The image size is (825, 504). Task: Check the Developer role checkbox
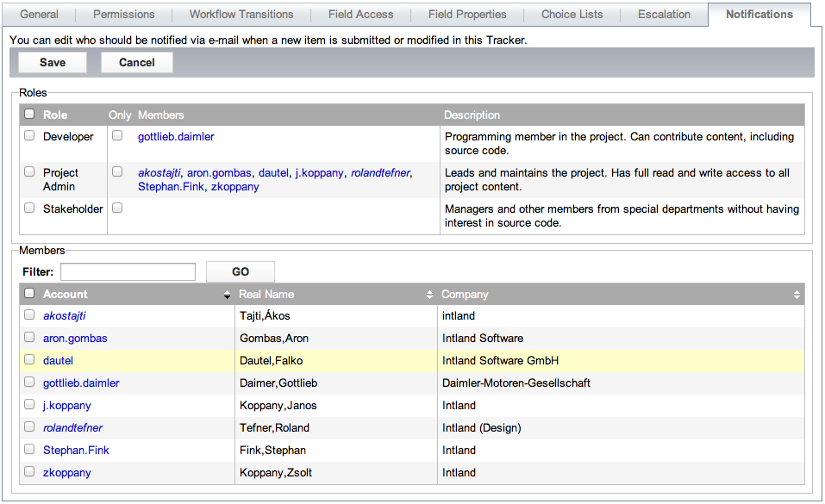[28, 134]
